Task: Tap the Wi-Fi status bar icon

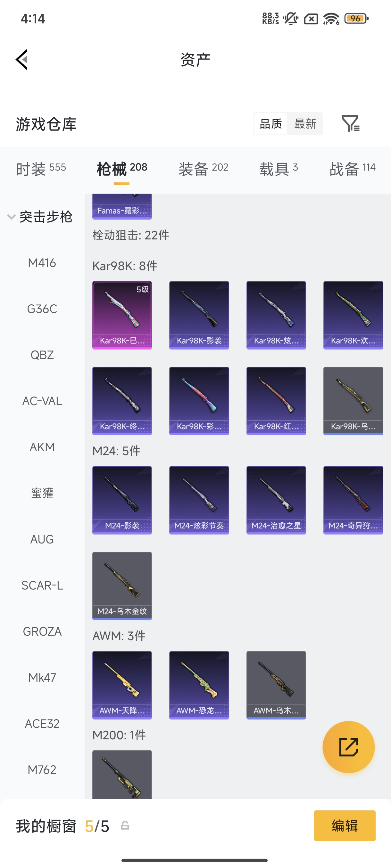Action: point(331,19)
